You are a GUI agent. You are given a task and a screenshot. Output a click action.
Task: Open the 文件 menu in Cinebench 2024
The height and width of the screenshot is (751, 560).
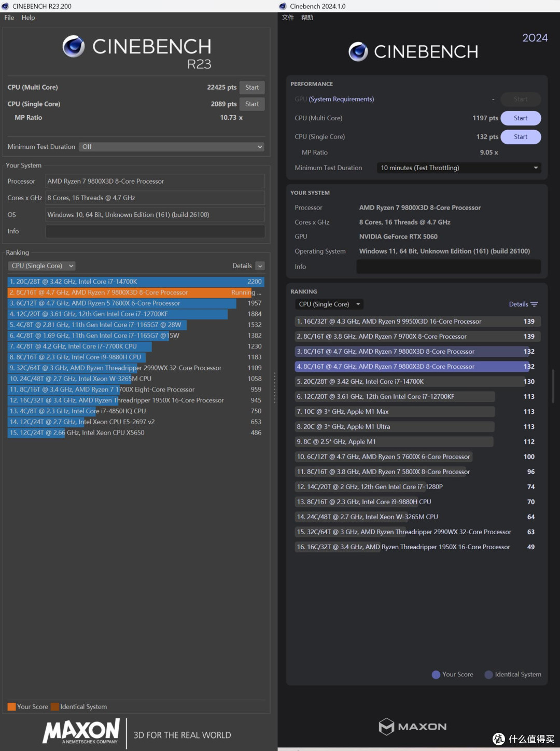(x=288, y=18)
